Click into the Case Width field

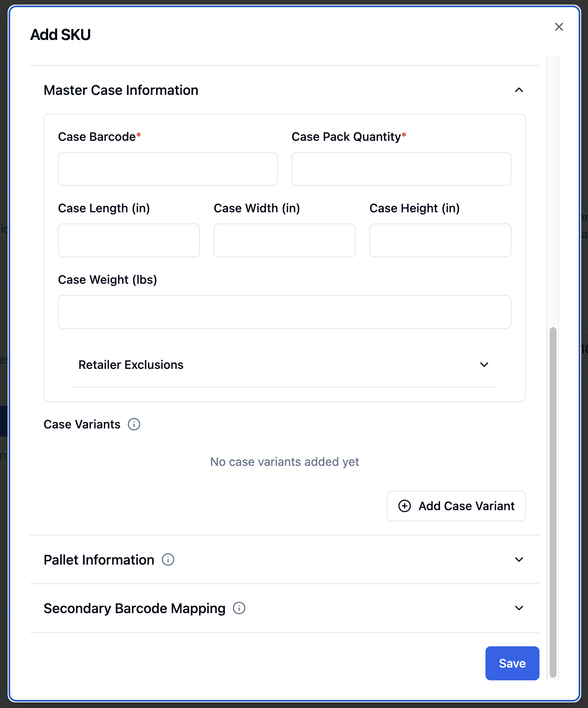[x=285, y=240]
